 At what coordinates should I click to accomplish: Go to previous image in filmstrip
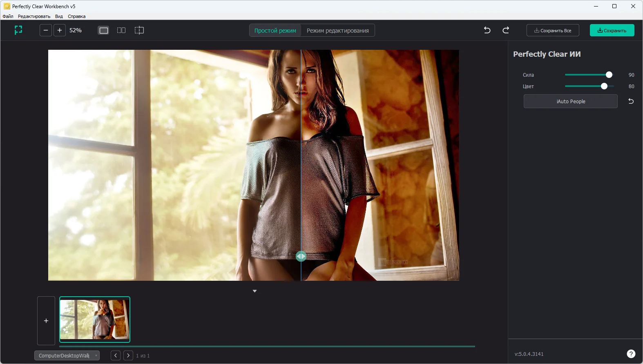[116, 355]
